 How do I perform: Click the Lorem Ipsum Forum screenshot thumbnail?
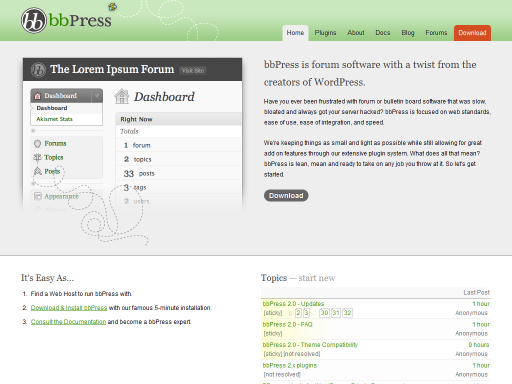pos(132,134)
